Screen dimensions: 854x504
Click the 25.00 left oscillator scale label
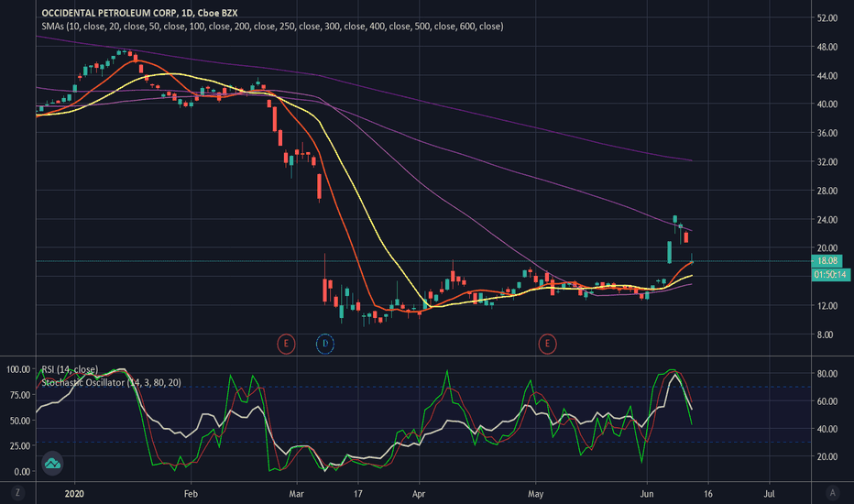coord(20,445)
